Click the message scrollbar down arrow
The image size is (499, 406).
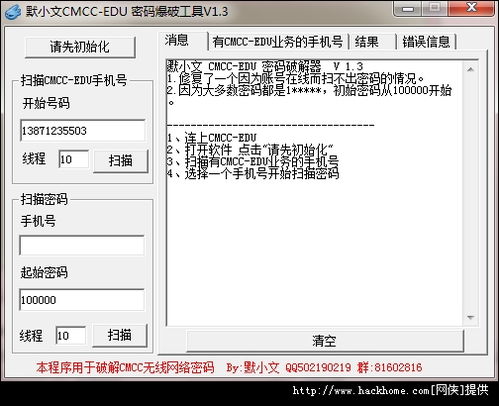tap(470, 317)
